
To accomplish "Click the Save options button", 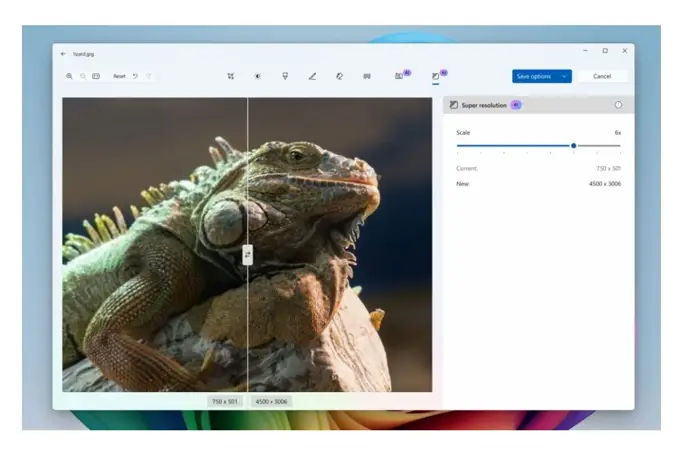I will [x=534, y=76].
